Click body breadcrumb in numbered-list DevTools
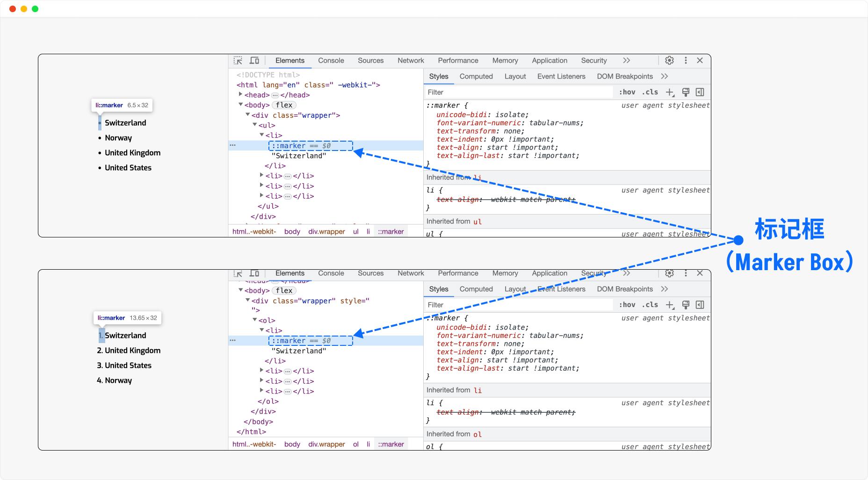 [292, 444]
